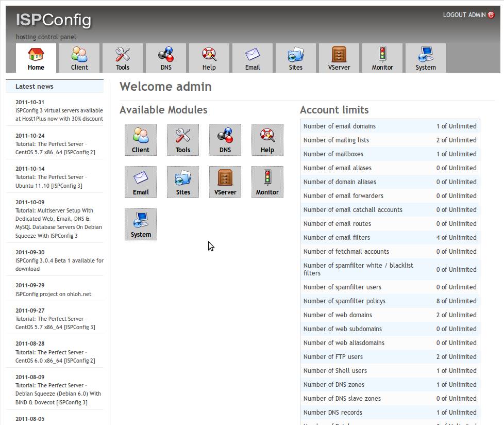Open the Monitor traffic-light module in Available Modules
504x425 pixels.
(x=267, y=182)
